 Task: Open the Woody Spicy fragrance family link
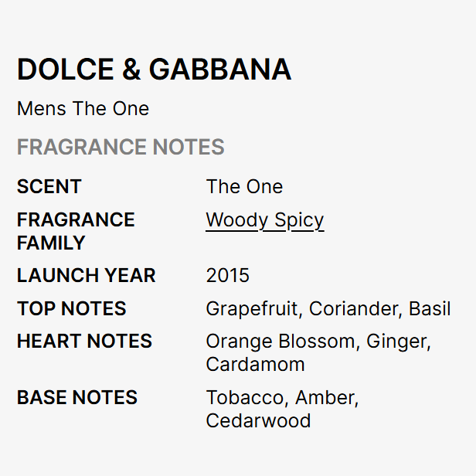(x=264, y=220)
